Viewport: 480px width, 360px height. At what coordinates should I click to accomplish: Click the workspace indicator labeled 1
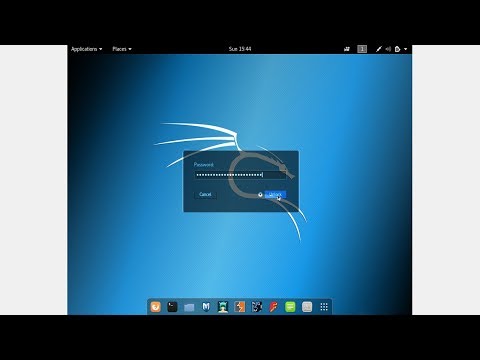click(x=362, y=49)
